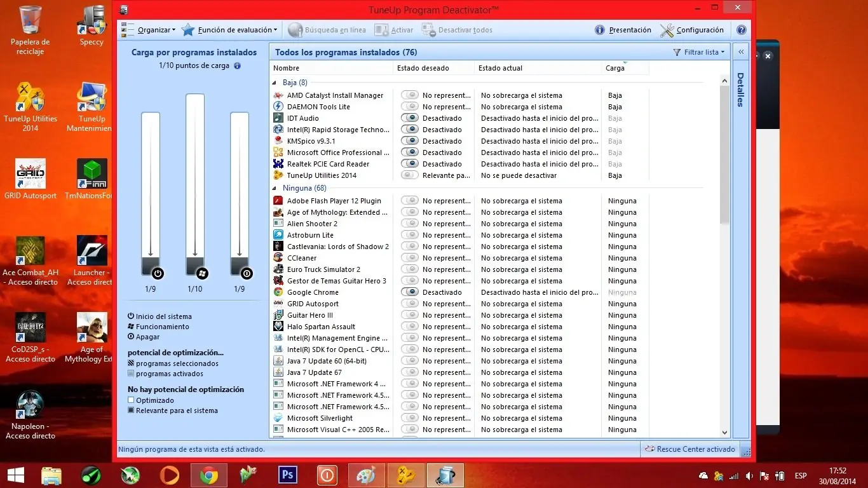
Task: Select the DAEMON Tools Lite program icon
Action: click(x=278, y=107)
